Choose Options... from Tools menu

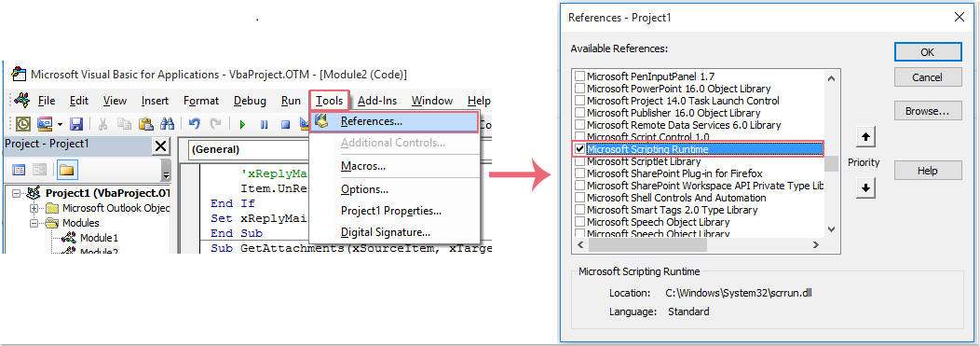(365, 188)
